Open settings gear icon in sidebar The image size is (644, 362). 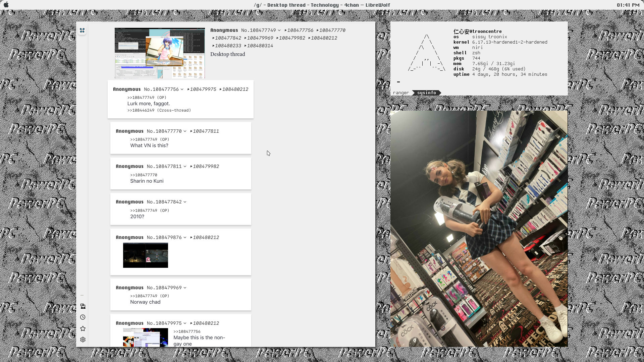(83, 340)
